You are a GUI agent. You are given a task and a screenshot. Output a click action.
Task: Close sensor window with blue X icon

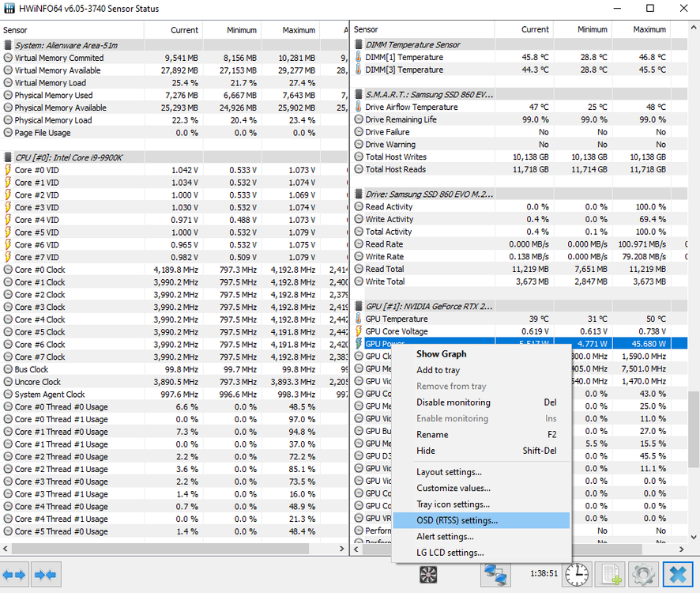(678, 574)
